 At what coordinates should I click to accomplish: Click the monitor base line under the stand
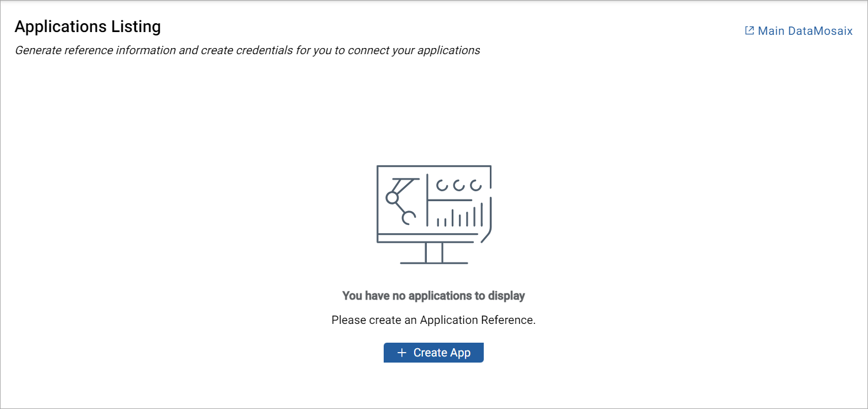tap(434, 263)
